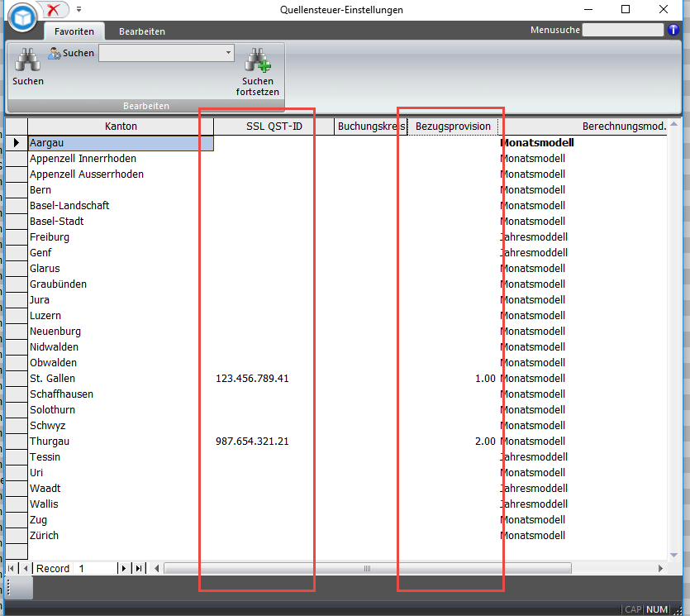Open the blue cube application menu

coord(22,16)
